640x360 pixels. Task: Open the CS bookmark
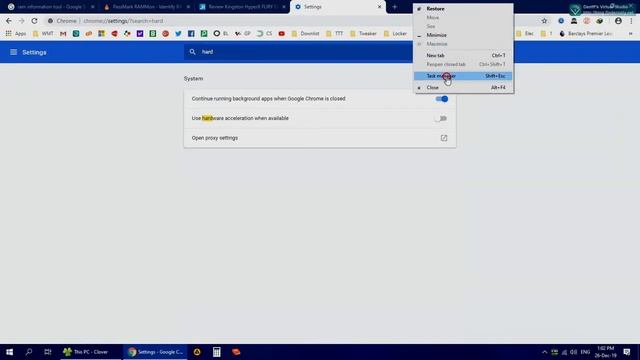click(x=264, y=33)
